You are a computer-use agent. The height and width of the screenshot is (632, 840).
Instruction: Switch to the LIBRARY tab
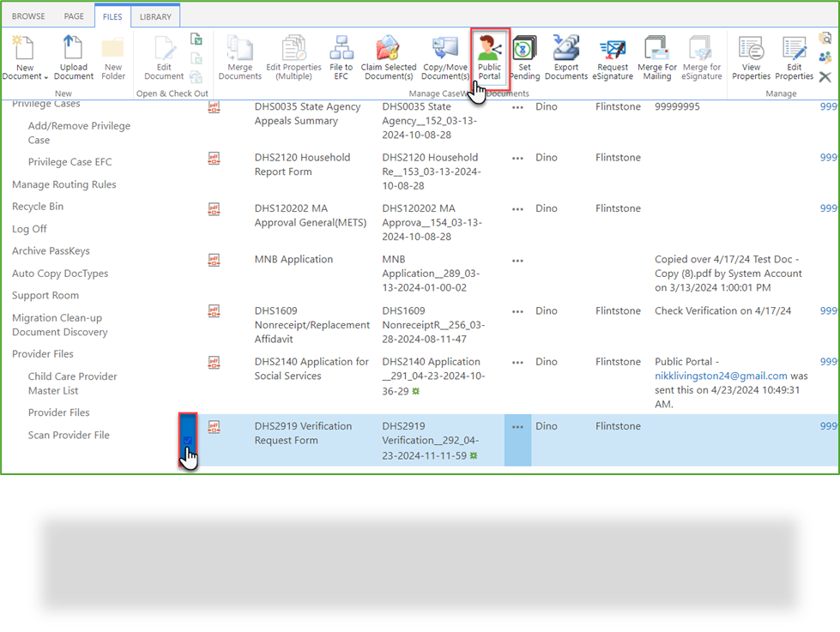pyautogui.click(x=154, y=15)
